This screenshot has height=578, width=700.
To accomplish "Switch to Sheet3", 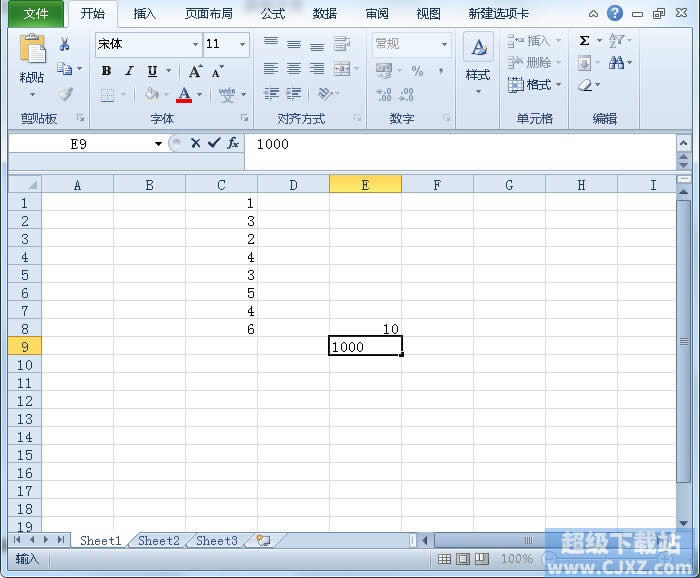I will pos(217,541).
